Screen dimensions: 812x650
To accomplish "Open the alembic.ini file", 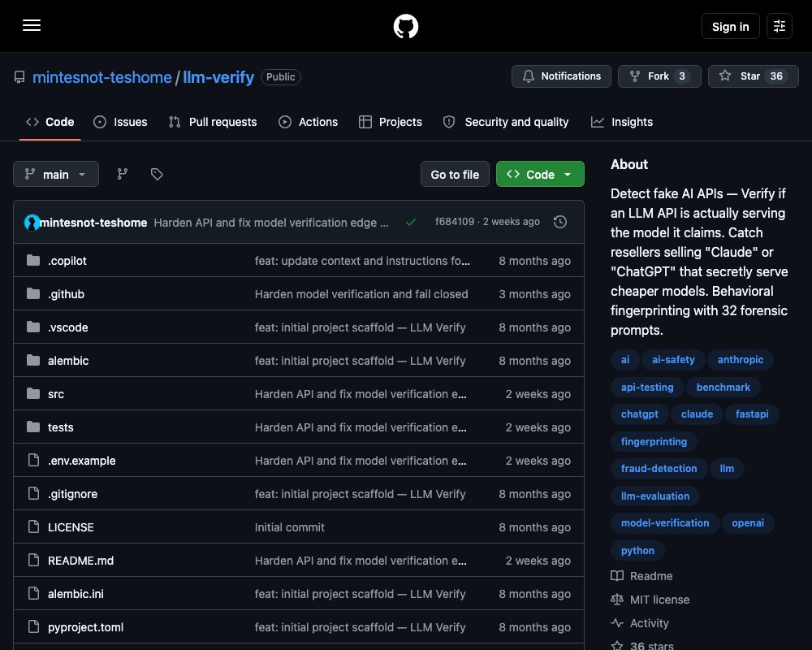I will 76,593.
